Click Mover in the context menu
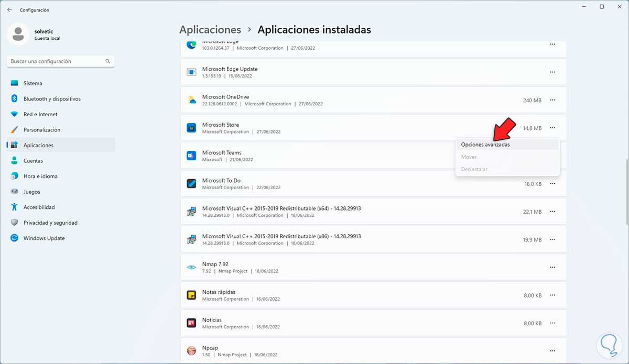Screen dimensions: 629x364 pos(507,157)
